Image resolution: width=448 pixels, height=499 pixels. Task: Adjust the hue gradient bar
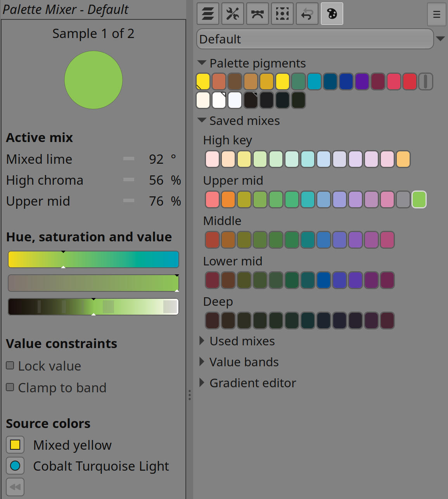point(93,260)
